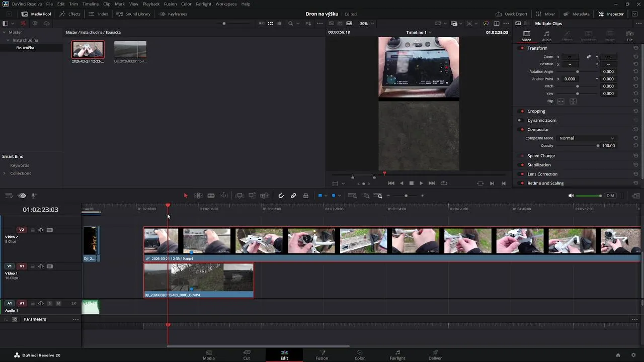Switch to the Color page tab
The width and height of the screenshot is (644, 362).
(x=359, y=355)
